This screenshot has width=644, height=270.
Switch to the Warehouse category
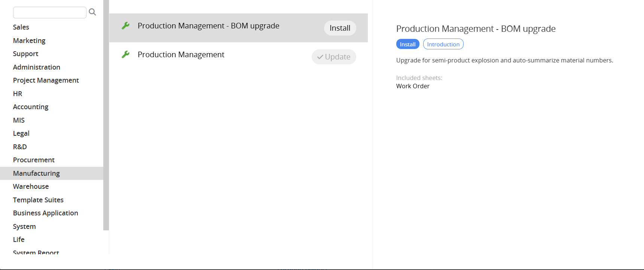[31, 187]
